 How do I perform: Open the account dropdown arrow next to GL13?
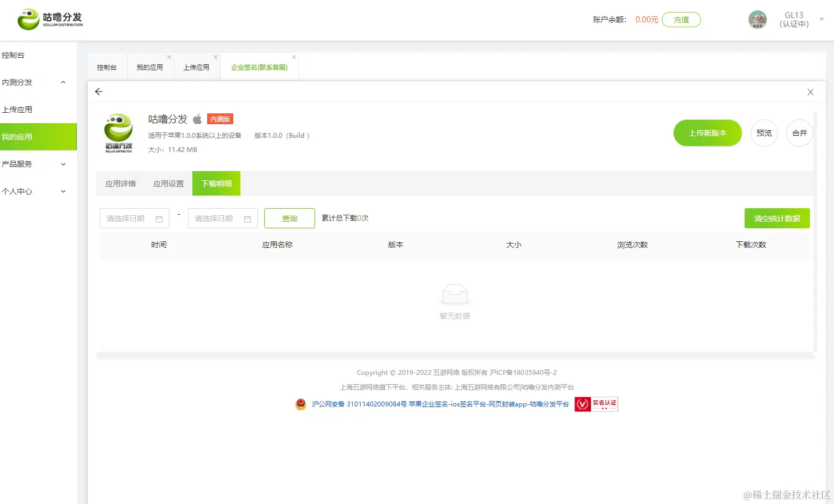tap(821, 19)
